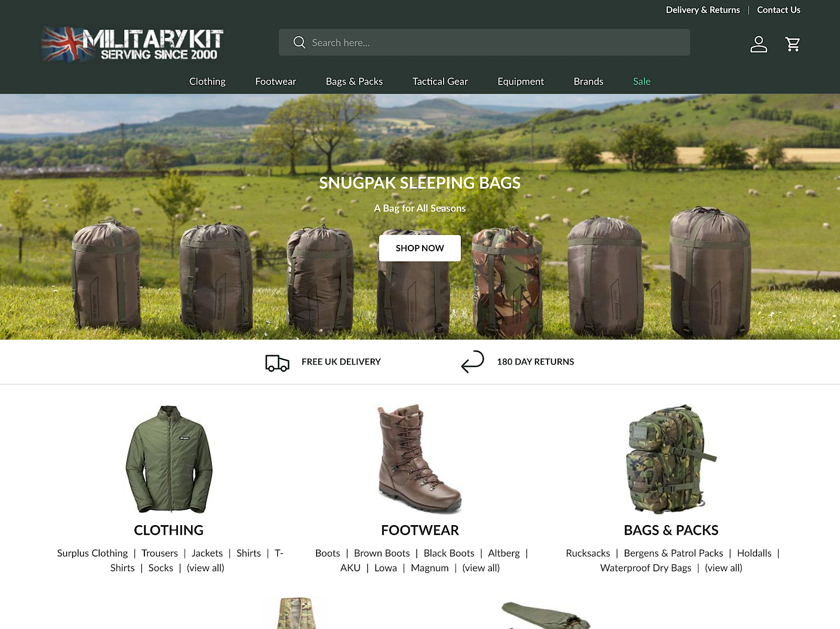Browse Waterproof Dry Bags
The width and height of the screenshot is (840, 629).
click(645, 568)
